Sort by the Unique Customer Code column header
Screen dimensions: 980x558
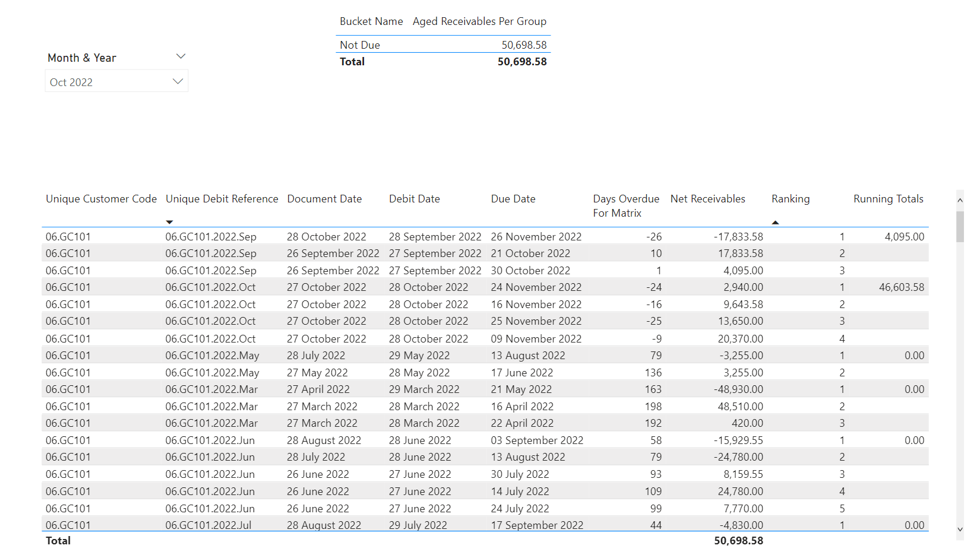[x=101, y=199]
